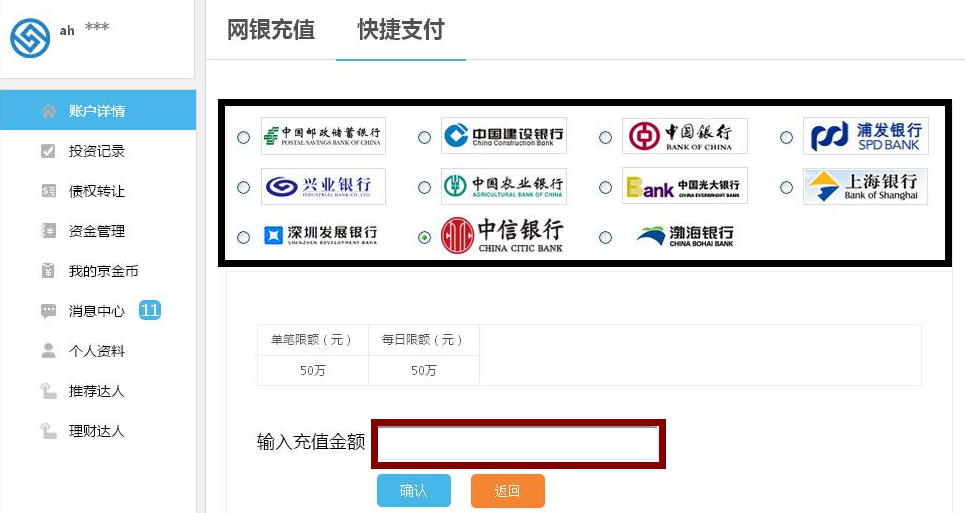Viewport: 965px width, 513px height.
Task: Open 消息中心 in the sidebar
Action: 98,311
